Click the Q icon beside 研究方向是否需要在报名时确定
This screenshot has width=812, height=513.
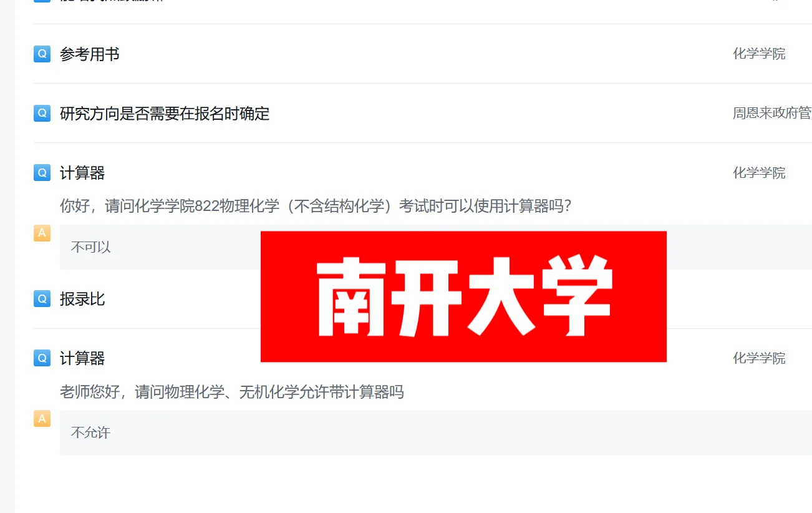click(x=42, y=113)
